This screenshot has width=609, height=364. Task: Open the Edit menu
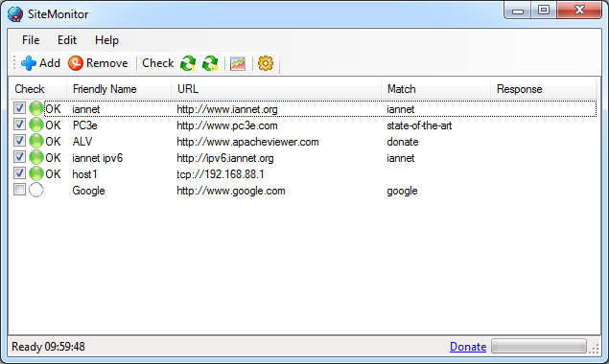(x=67, y=40)
